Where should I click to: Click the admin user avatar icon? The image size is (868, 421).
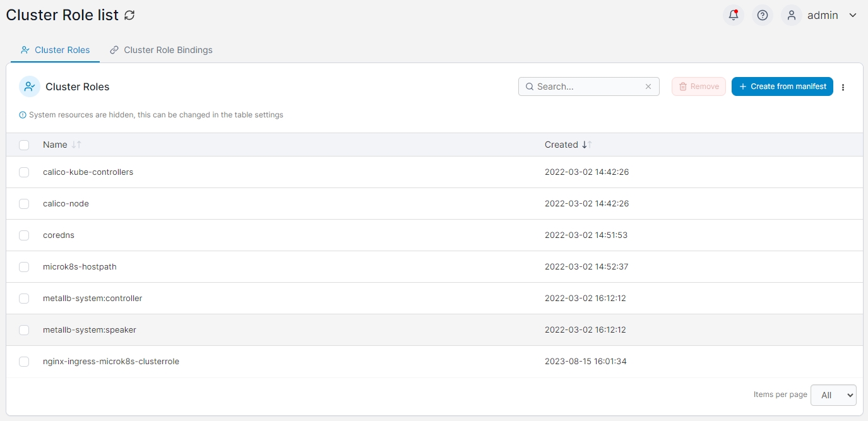[792, 15]
